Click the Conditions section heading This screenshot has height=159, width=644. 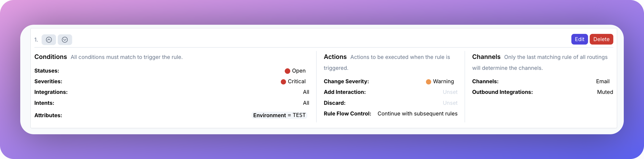(x=51, y=57)
